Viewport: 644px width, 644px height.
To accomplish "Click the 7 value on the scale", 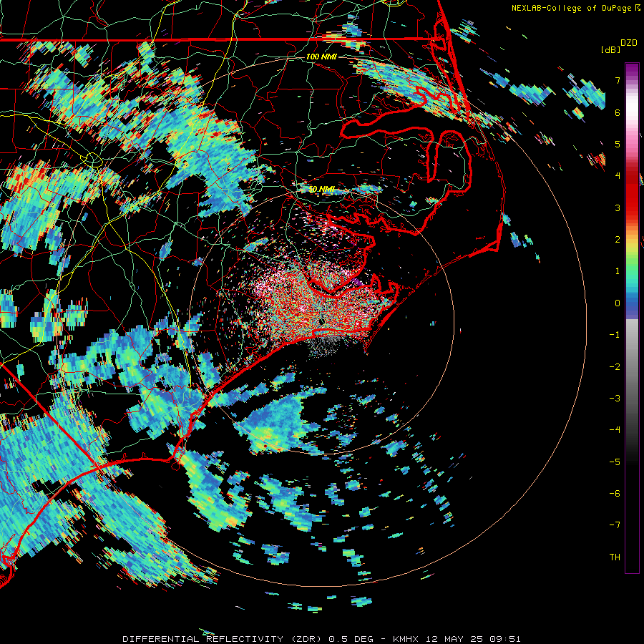I will coord(618,80).
